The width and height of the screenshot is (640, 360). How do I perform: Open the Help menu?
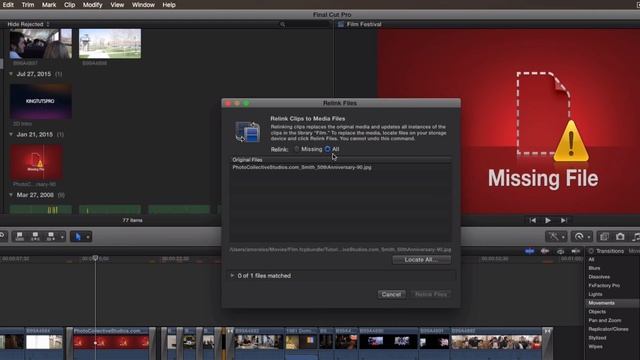(x=169, y=5)
